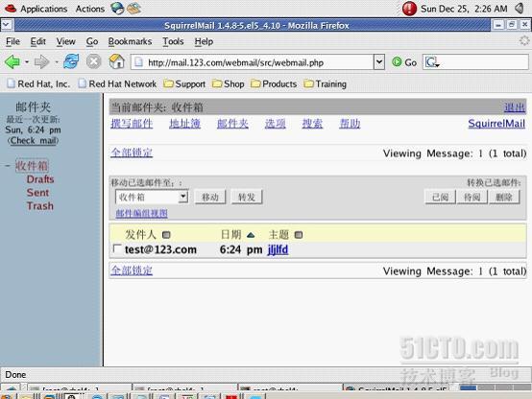The height and width of the screenshot is (399, 532).
Task: Open the search engine selector icon
Action: pyautogui.click(x=432, y=62)
